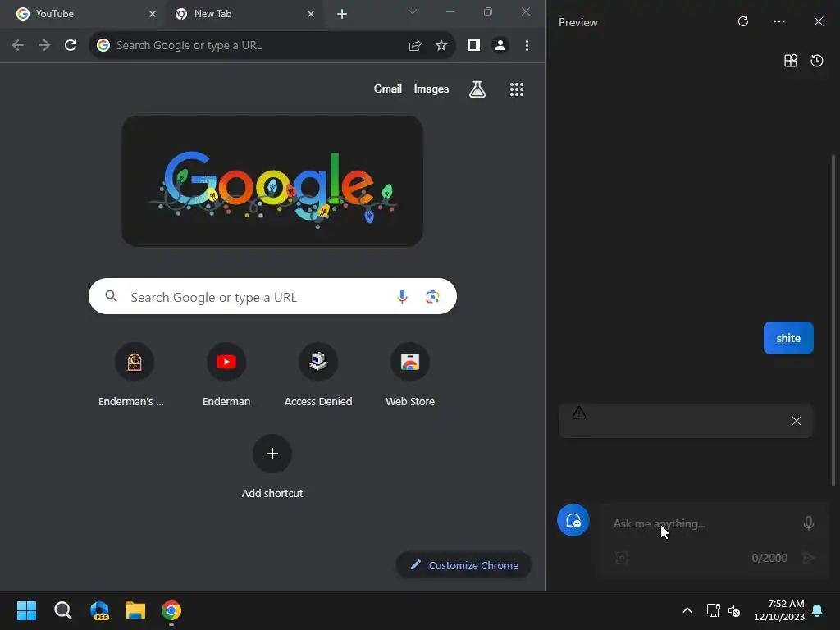Open Chrome's three-dot menu

pyautogui.click(x=527, y=46)
